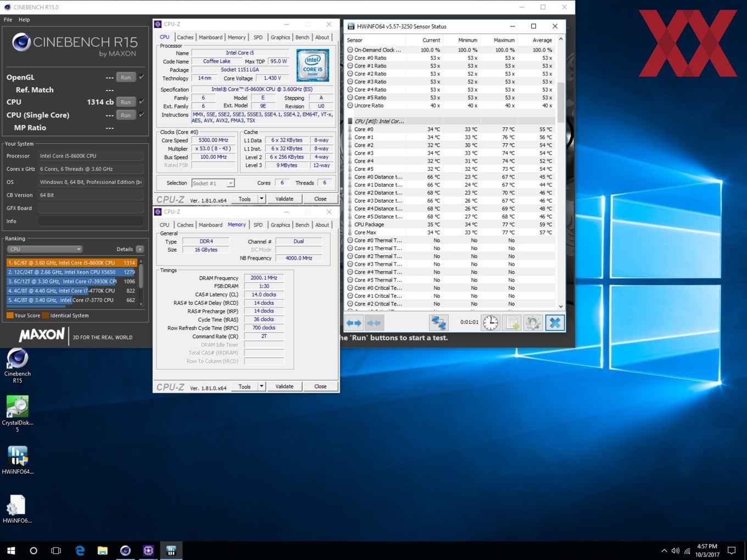Click HWiNFO clock reset timer icon
747x560 pixels.
coord(490,323)
